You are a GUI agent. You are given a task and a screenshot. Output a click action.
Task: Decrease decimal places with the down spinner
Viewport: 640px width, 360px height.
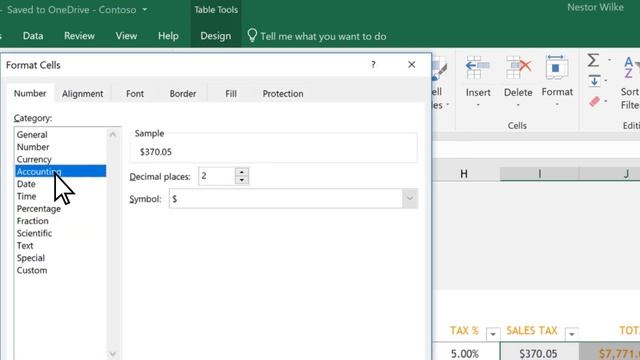click(x=242, y=180)
